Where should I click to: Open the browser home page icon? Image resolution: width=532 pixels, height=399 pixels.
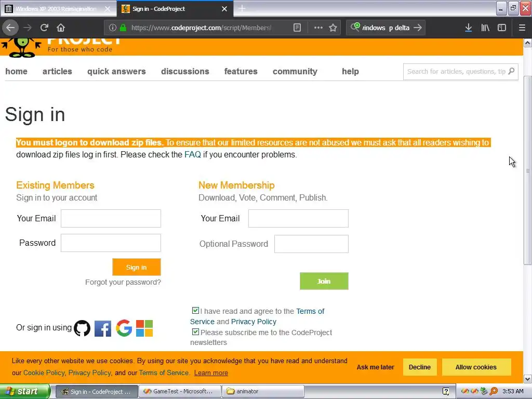(61, 28)
